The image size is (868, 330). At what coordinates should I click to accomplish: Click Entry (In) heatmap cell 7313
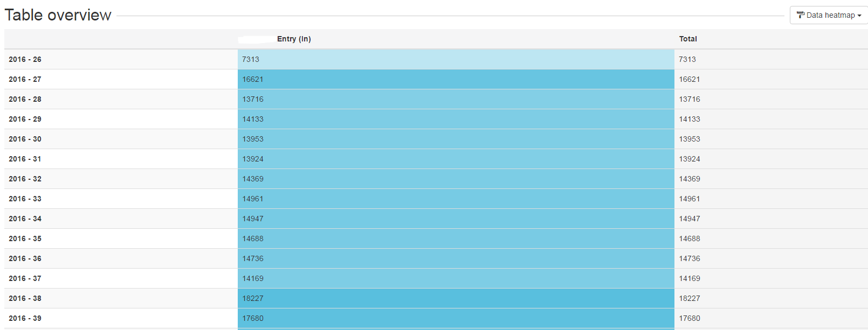(456, 59)
